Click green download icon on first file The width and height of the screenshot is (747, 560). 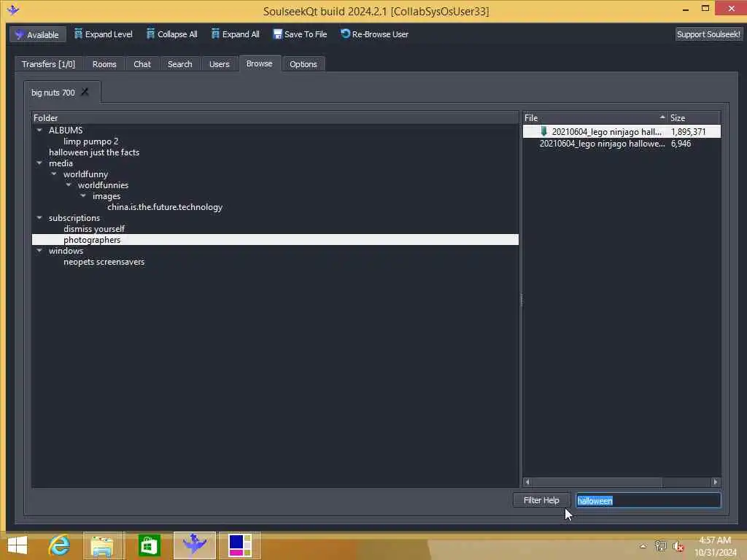point(543,131)
